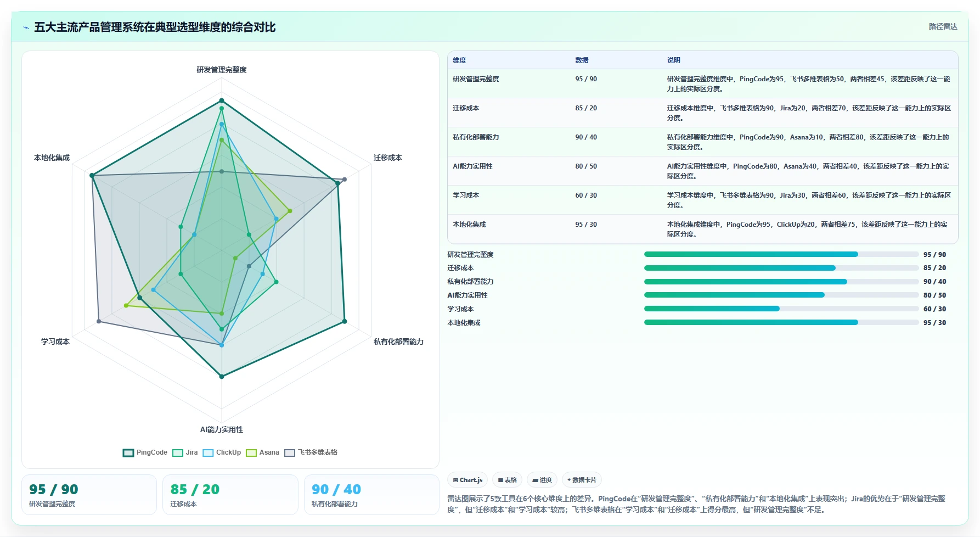Image resolution: width=980 pixels, height=537 pixels.
Task: Click PingCode's top data point on radar
Action: pyautogui.click(x=222, y=100)
